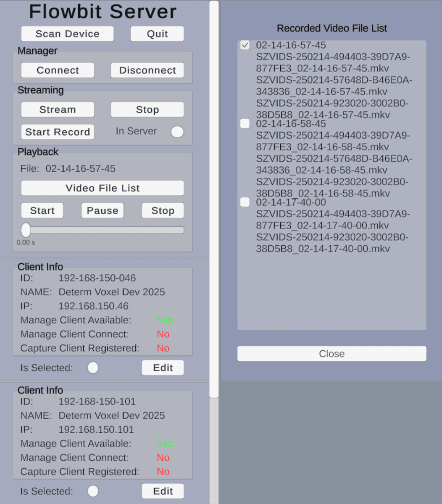Click Start Record button
This screenshot has width=442, height=504.
pyautogui.click(x=58, y=132)
